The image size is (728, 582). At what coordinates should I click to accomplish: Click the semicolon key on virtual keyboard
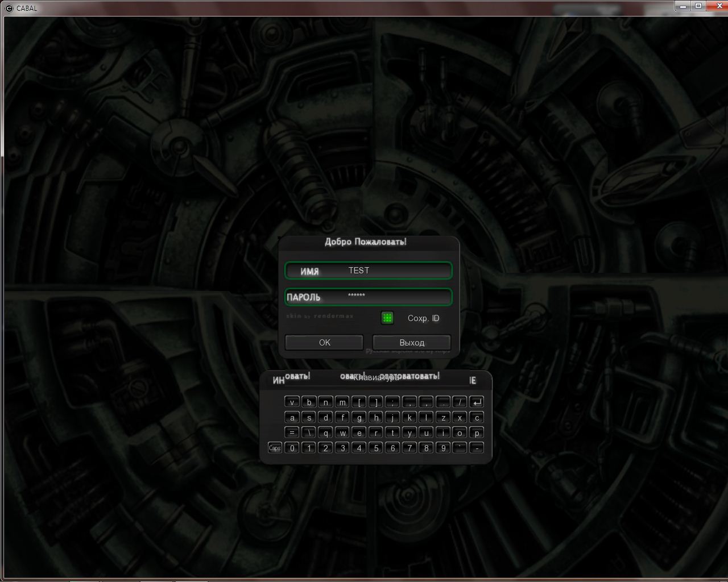(x=392, y=402)
